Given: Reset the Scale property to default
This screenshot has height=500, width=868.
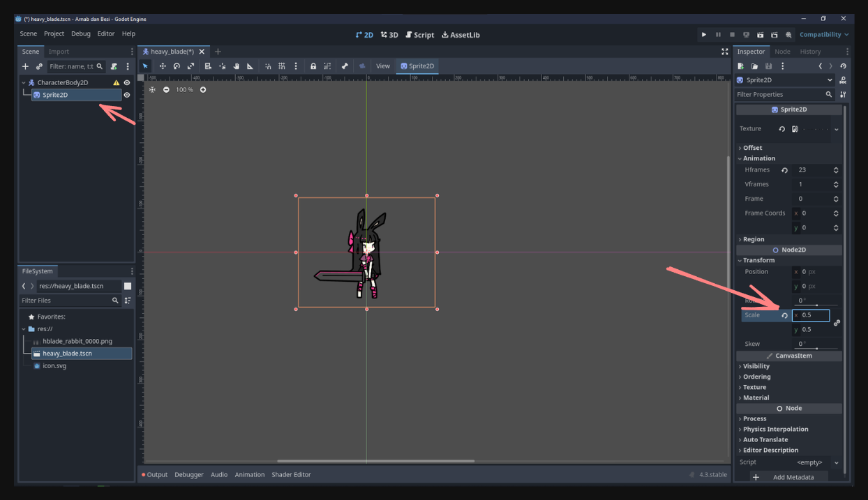Looking at the screenshot, I should [x=784, y=315].
